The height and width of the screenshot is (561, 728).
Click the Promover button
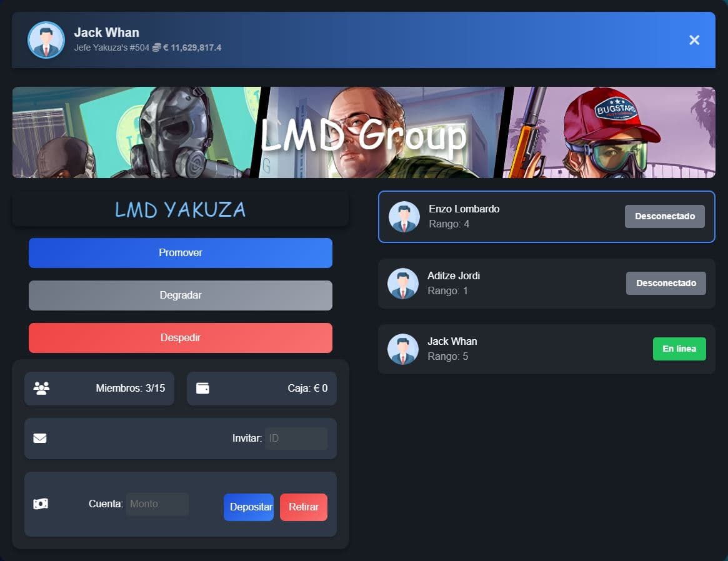[181, 253]
